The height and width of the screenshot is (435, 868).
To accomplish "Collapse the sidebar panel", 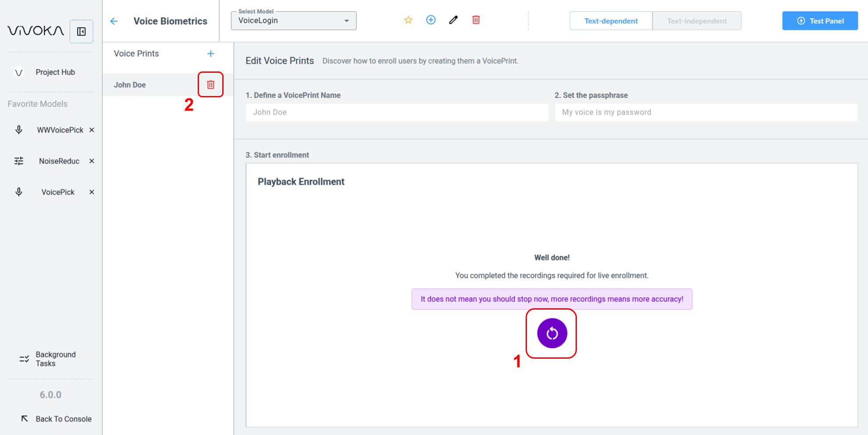I will 82,32.
